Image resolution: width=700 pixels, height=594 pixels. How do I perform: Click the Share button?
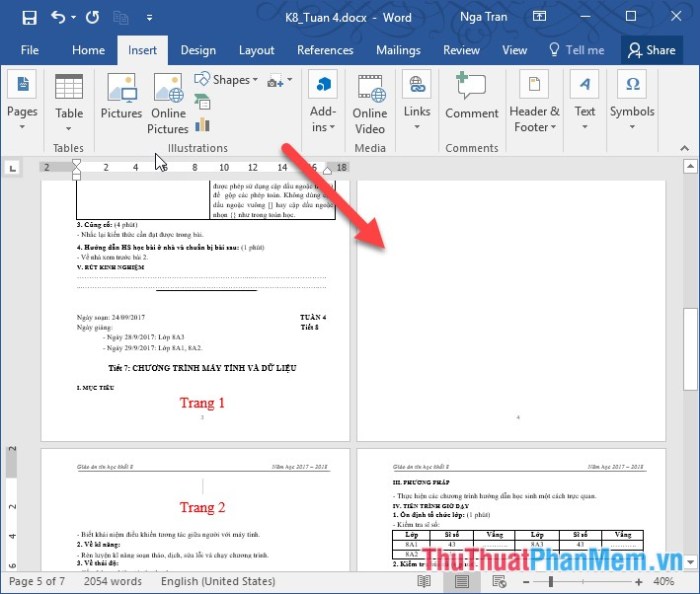click(652, 50)
